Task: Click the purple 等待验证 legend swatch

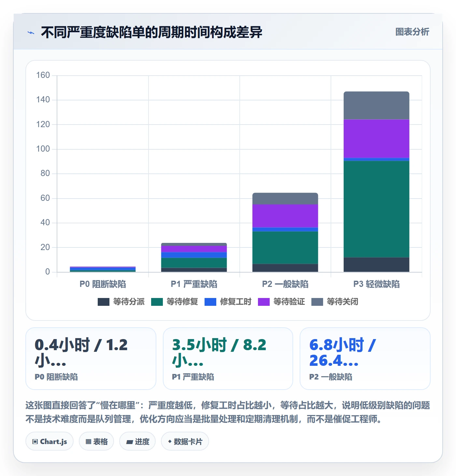Action: point(264,302)
